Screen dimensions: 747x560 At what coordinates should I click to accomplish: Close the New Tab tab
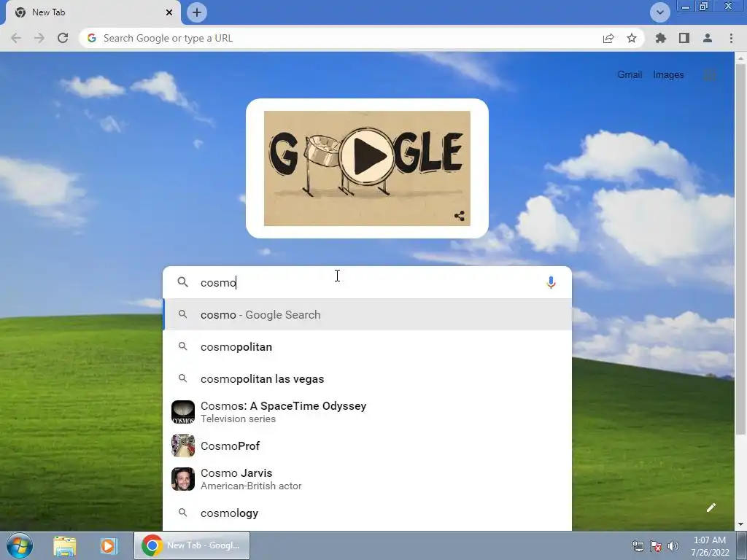(169, 12)
